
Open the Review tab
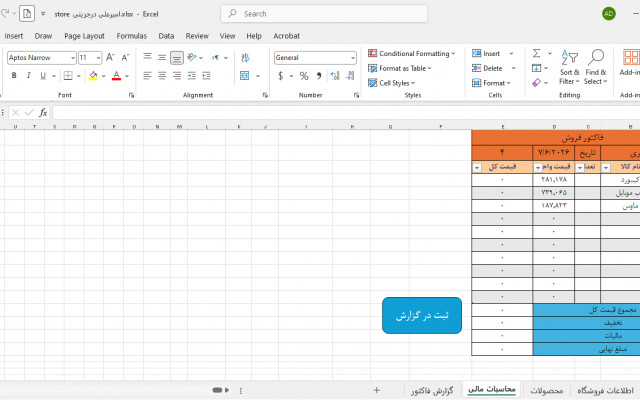point(197,36)
